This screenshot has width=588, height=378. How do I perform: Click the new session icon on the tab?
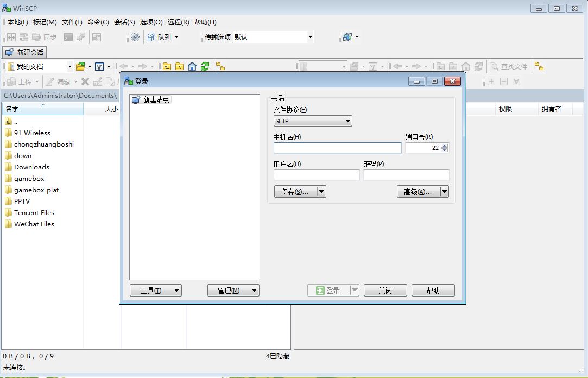(9, 52)
